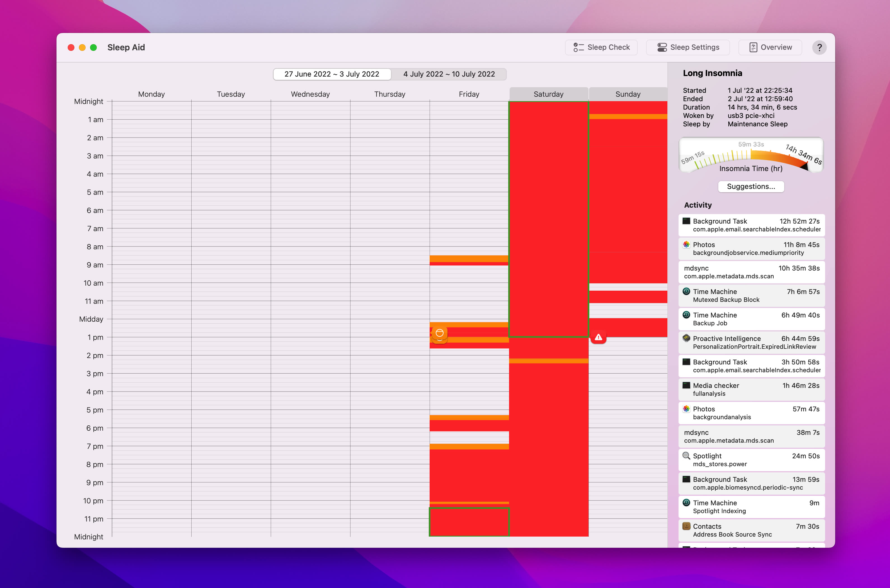Screen dimensions: 890x588
Task: Click the Time Machine Spotlight Indexing icon
Action: coord(686,502)
